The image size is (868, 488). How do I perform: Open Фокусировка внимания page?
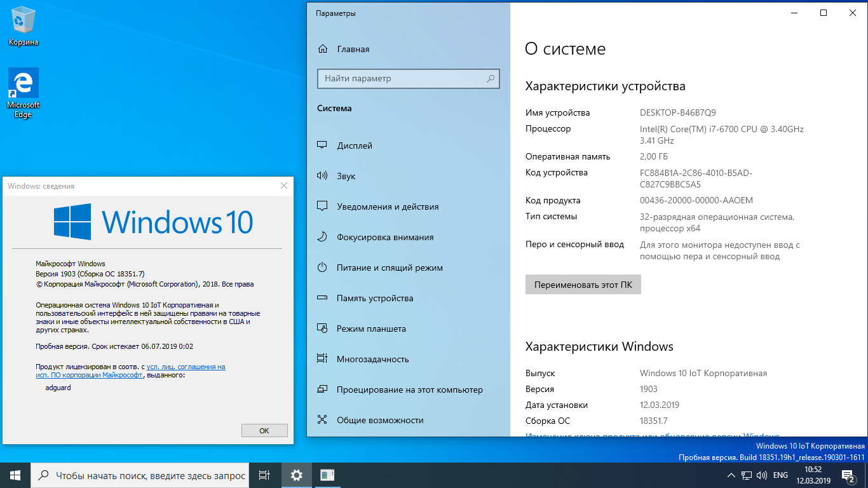[x=409, y=237]
